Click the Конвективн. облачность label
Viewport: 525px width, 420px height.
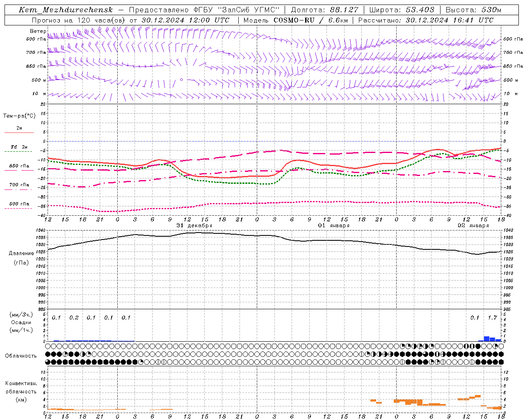21,388
